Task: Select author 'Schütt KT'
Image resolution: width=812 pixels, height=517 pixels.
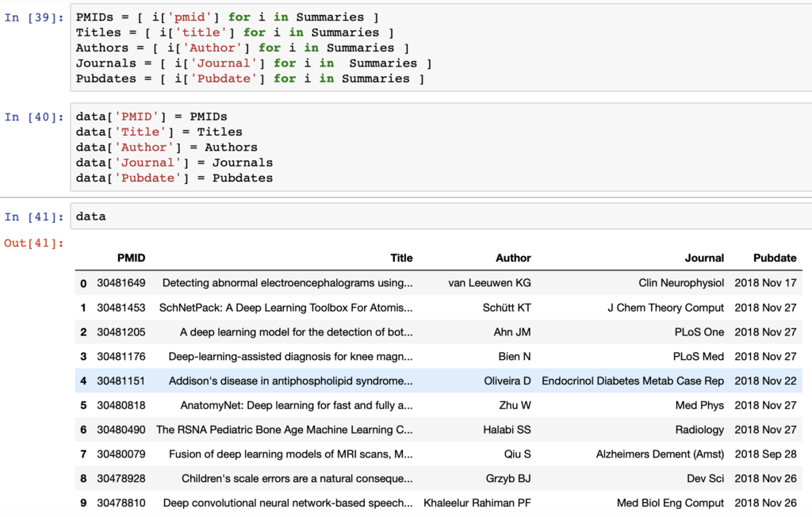Action: [507, 308]
